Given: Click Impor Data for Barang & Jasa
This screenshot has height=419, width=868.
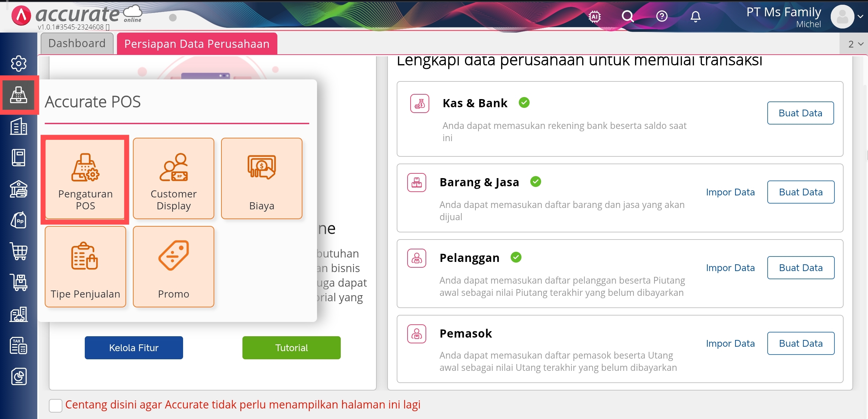Looking at the screenshot, I should (730, 192).
